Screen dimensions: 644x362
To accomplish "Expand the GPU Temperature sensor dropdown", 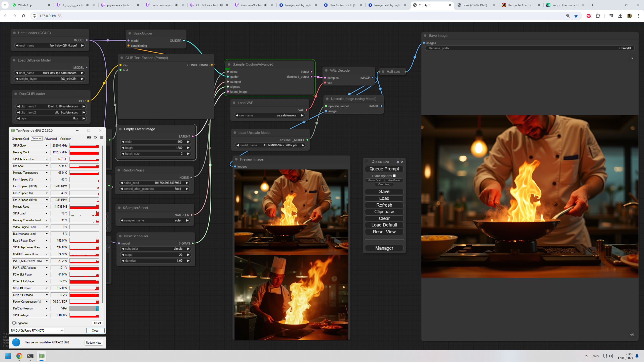I will pyautogui.click(x=47, y=159).
